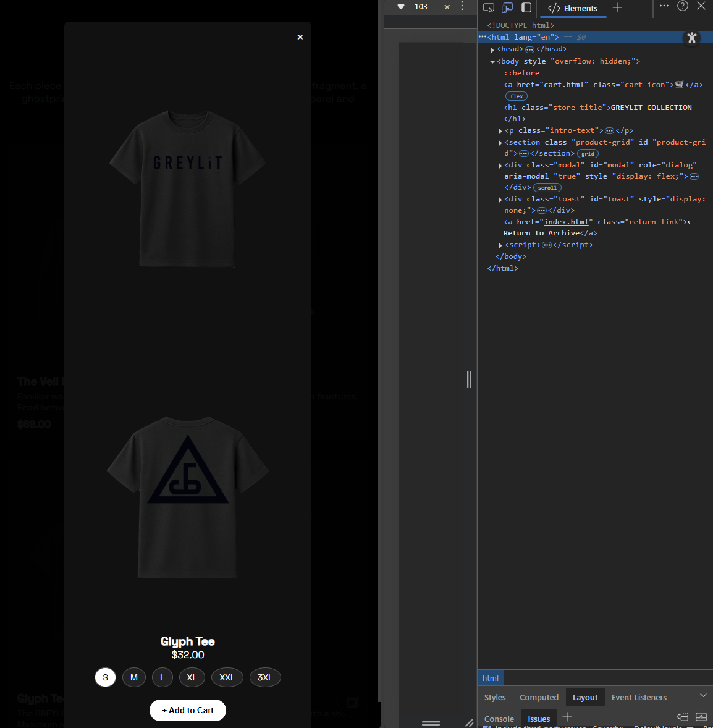The height and width of the screenshot is (728, 713).
Task: Collapse the body element in the DOM tree
Action: (492, 61)
